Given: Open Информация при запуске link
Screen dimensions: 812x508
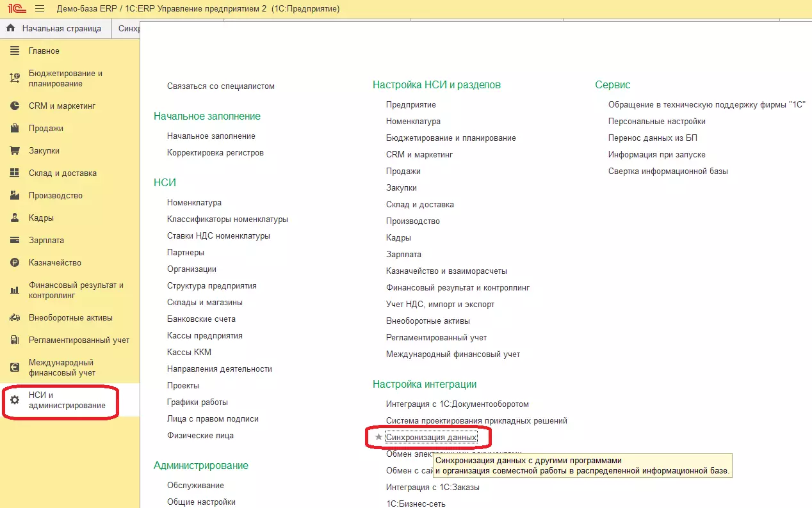Looking at the screenshot, I should (657, 155).
